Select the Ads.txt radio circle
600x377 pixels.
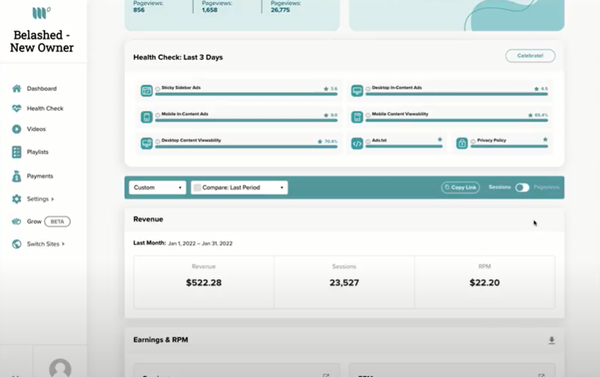pyautogui.click(x=368, y=142)
